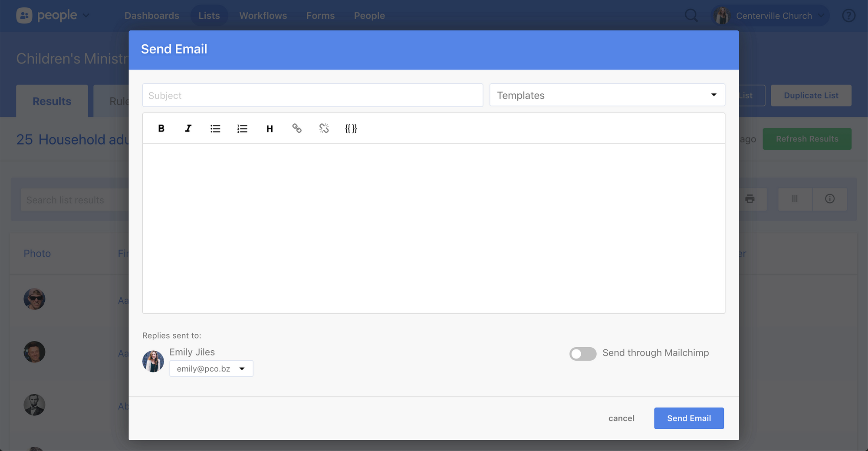This screenshot has height=451, width=868.
Task: Insert a bulleted list
Action: pos(215,128)
